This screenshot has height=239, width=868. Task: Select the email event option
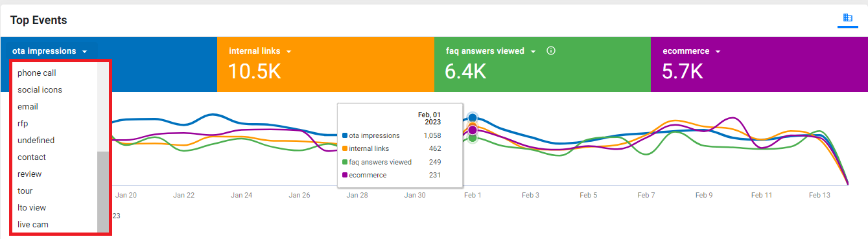54,107
